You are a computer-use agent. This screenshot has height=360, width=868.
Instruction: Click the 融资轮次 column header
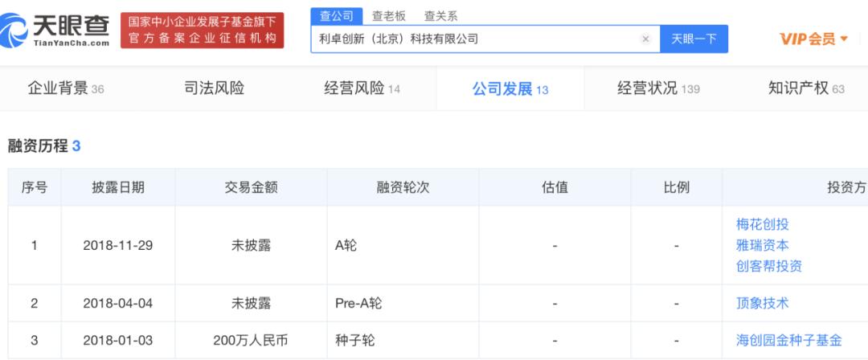point(403,188)
